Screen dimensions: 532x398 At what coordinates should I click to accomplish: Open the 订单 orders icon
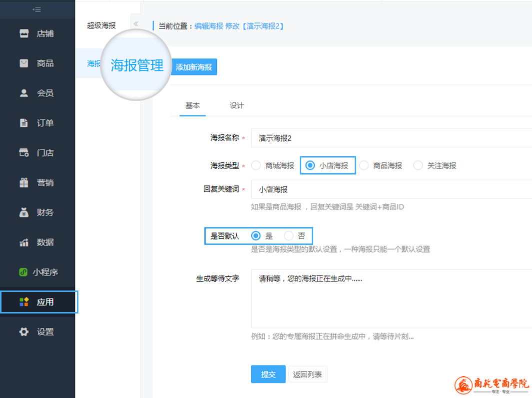[24, 123]
